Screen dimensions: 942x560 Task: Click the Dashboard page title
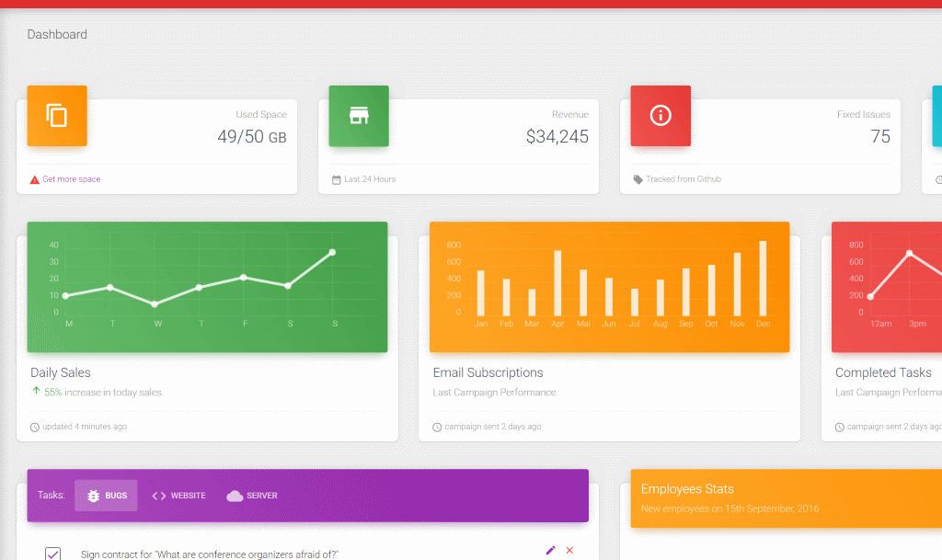[57, 34]
